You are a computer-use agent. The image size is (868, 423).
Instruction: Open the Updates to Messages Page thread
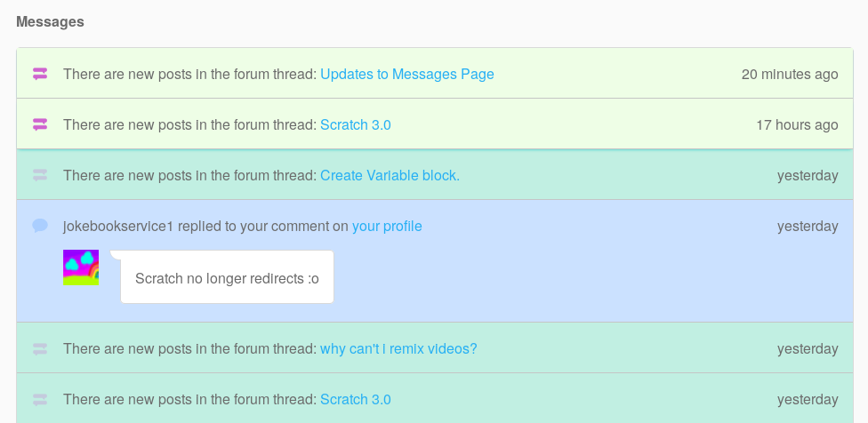point(406,74)
